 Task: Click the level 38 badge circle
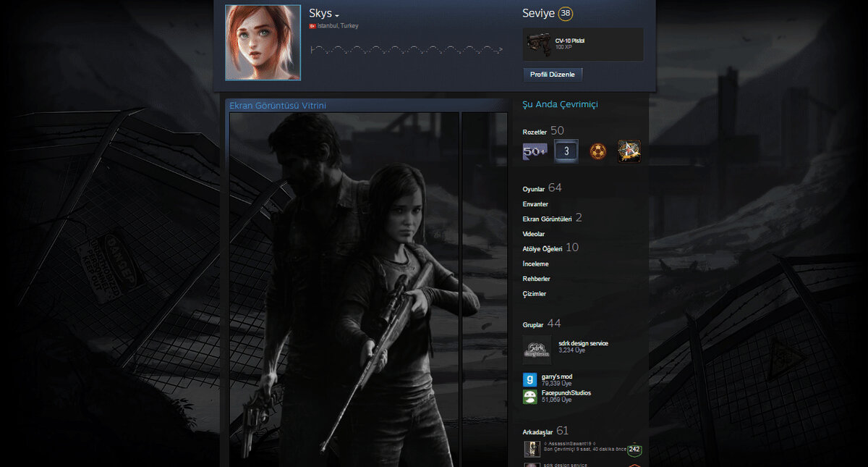point(566,14)
